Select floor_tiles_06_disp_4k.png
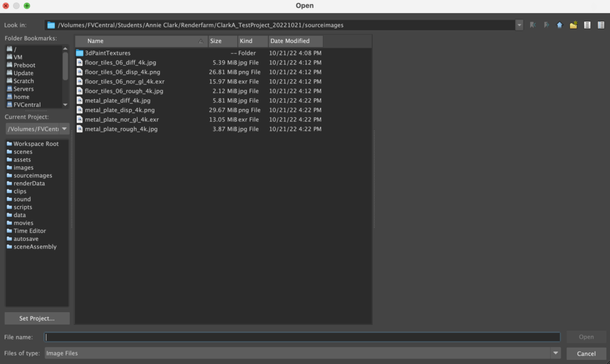This screenshot has height=364, width=610. click(x=199, y=72)
